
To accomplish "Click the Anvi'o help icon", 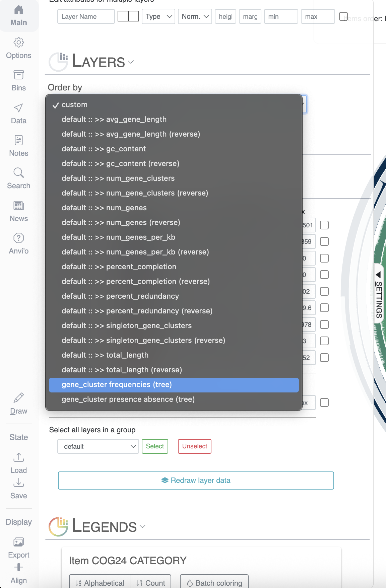I will point(18,238).
